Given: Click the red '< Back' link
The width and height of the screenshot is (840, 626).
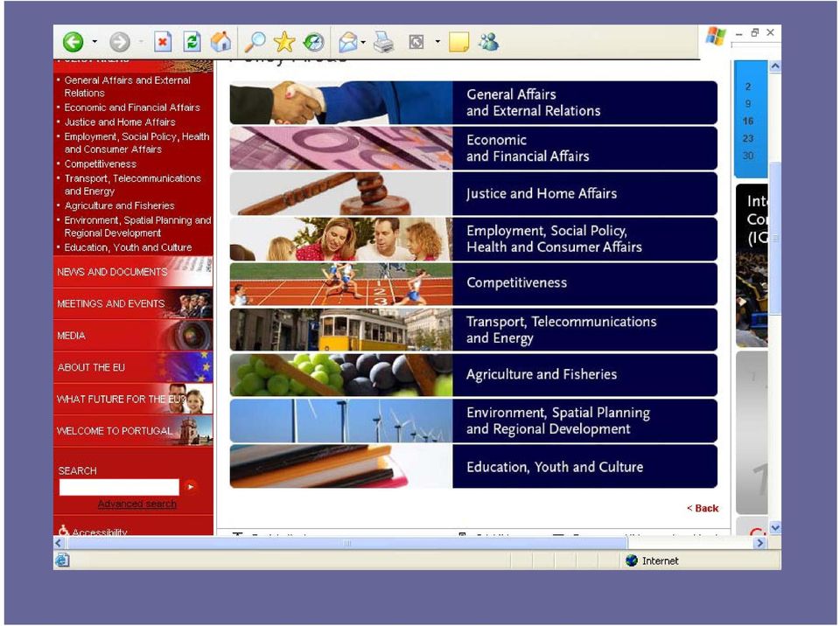Looking at the screenshot, I should click(703, 508).
